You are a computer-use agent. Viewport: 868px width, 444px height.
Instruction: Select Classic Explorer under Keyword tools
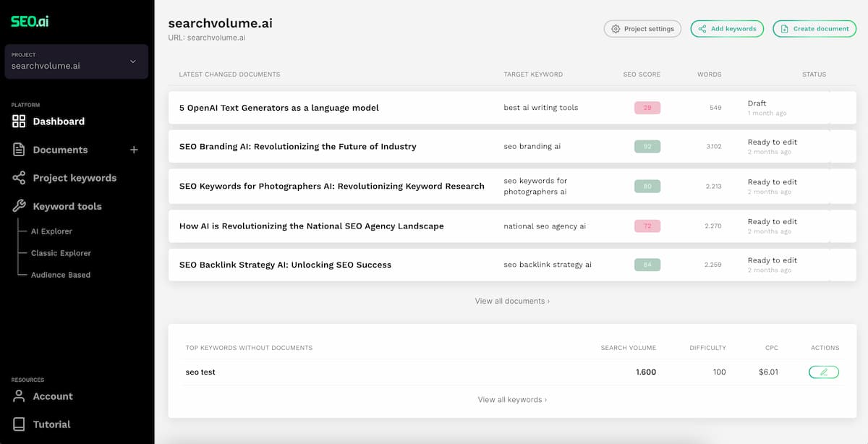[59, 253]
